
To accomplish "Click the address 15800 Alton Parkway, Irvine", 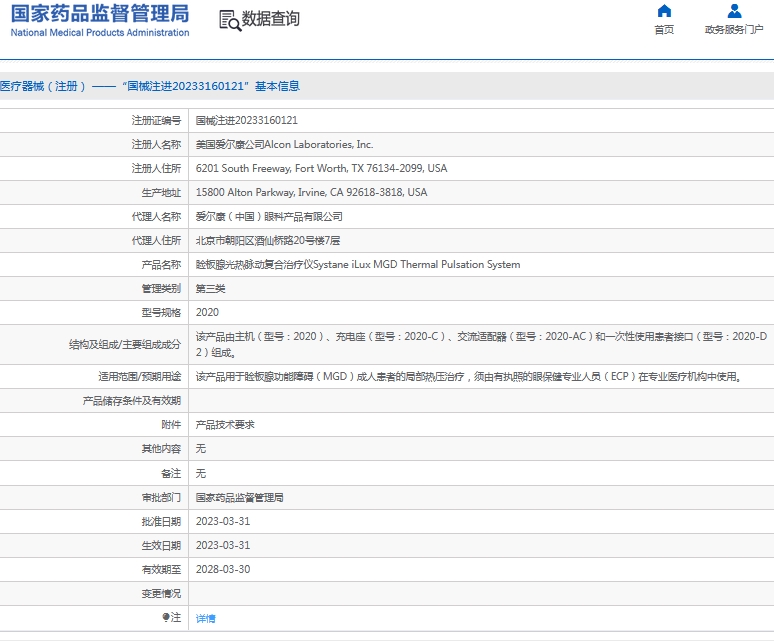I will (x=311, y=192).
